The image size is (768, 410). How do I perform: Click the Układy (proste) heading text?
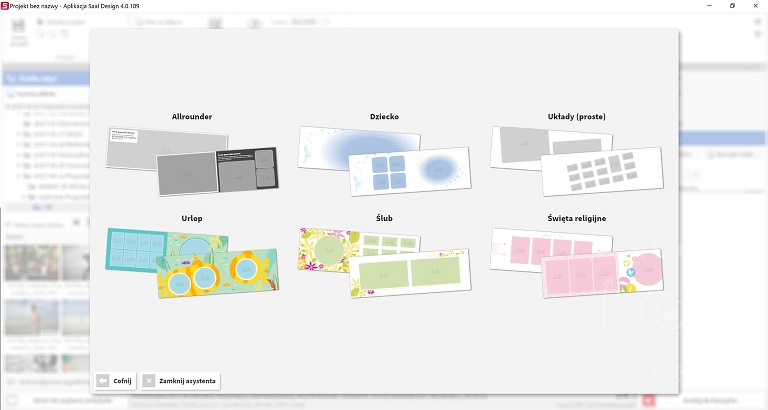(576, 117)
